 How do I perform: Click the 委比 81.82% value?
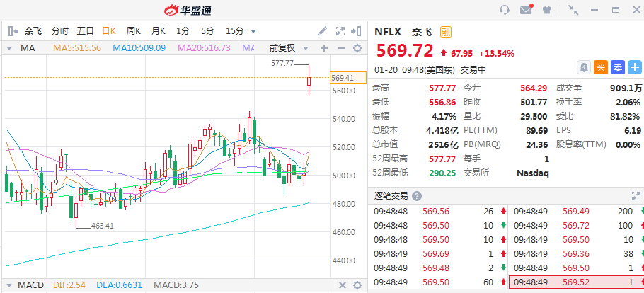click(625, 116)
